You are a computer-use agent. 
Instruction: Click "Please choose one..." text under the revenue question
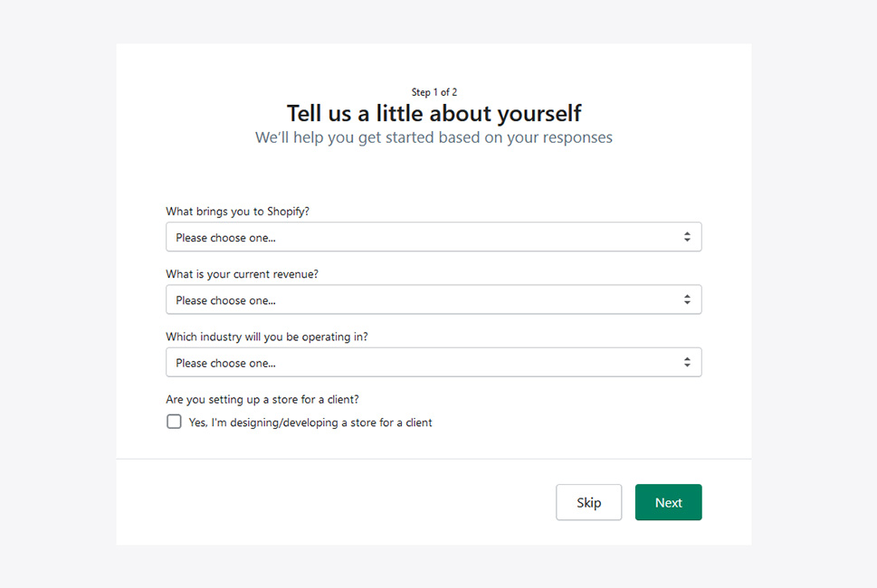[x=225, y=300]
